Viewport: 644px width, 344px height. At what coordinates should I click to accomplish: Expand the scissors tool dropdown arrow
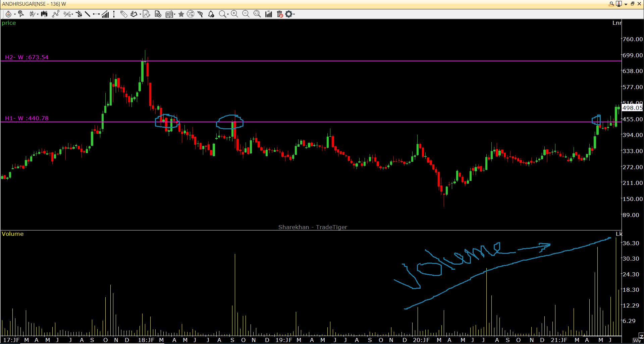point(72,14)
